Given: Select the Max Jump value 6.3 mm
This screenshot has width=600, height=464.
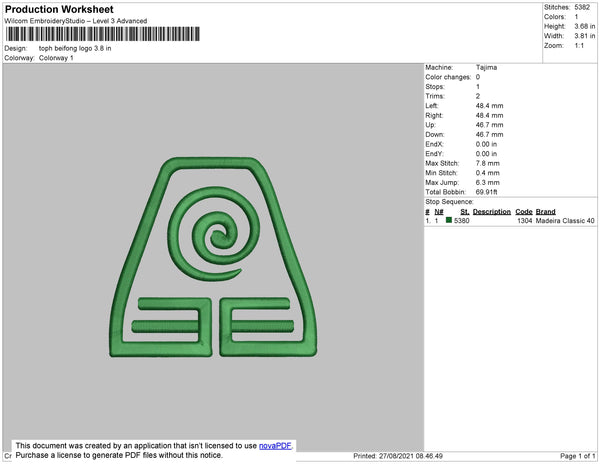Looking at the screenshot, I should (x=488, y=182).
